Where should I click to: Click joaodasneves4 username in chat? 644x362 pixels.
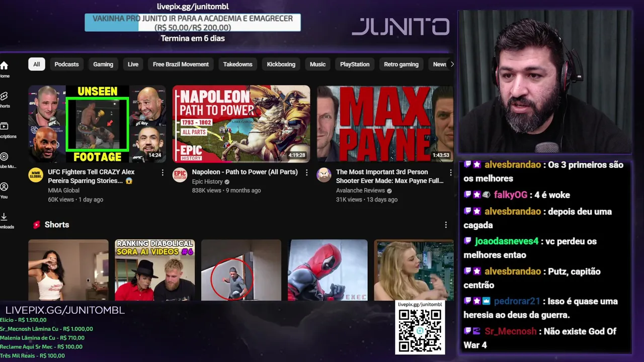pos(507,241)
